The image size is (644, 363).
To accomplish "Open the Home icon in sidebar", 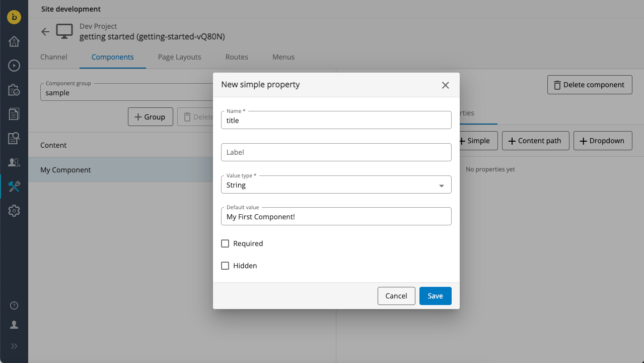I will (14, 41).
